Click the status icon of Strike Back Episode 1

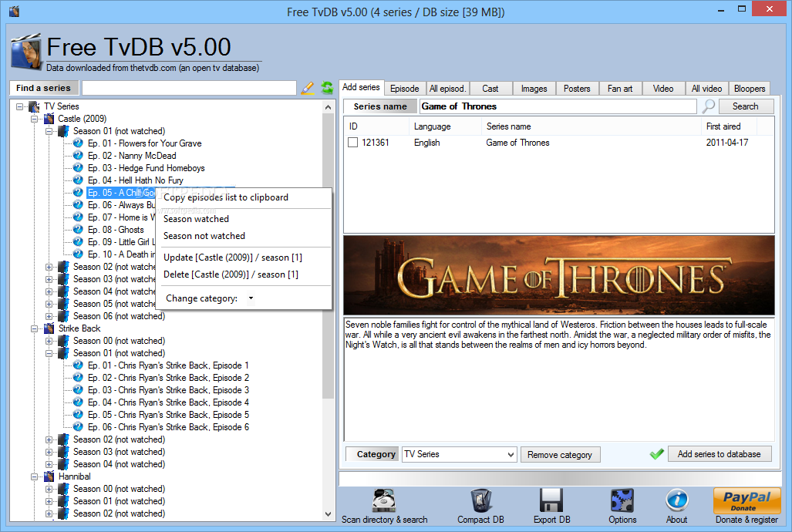coord(78,365)
